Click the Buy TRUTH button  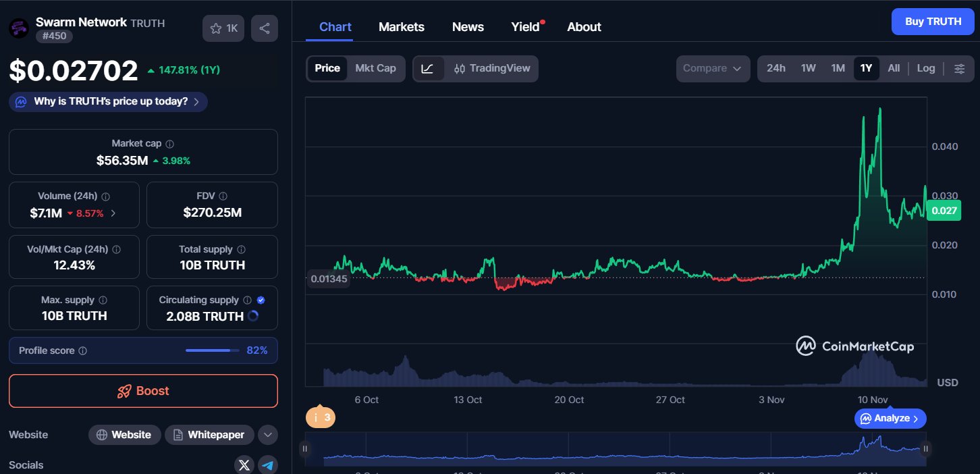click(x=933, y=22)
